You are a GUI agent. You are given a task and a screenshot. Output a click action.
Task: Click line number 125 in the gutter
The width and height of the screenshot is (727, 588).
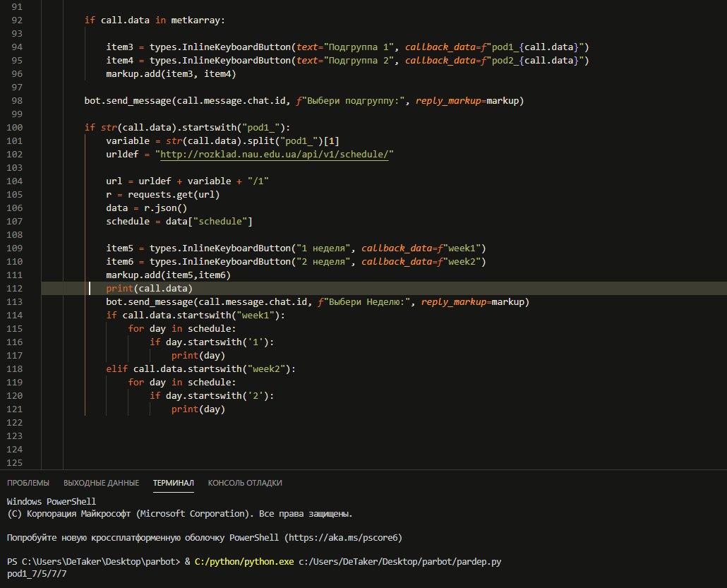click(14, 463)
